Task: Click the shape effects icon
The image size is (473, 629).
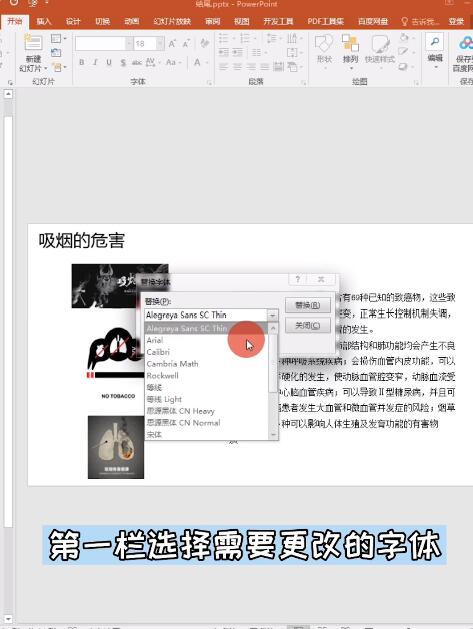Action: (404, 66)
